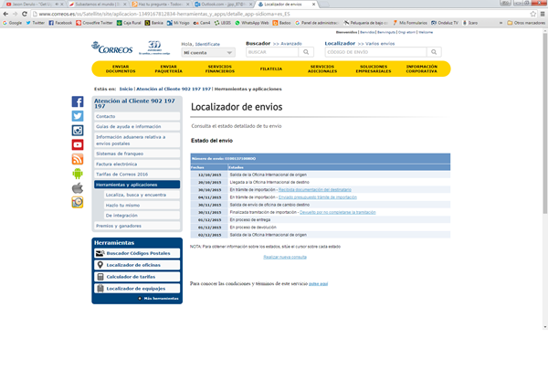Open the Chrome menu icon
Image resolution: width=548 pixels, height=392 pixels.
pyautogui.click(x=543, y=14)
